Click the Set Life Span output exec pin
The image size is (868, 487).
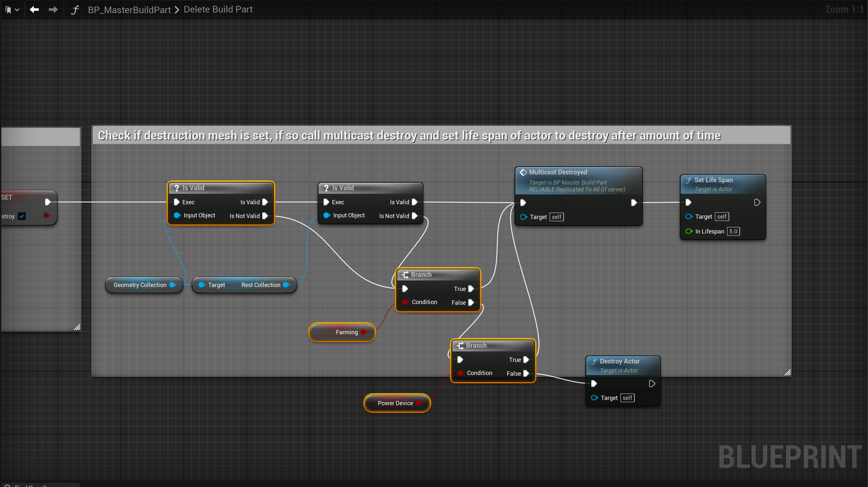pos(757,202)
